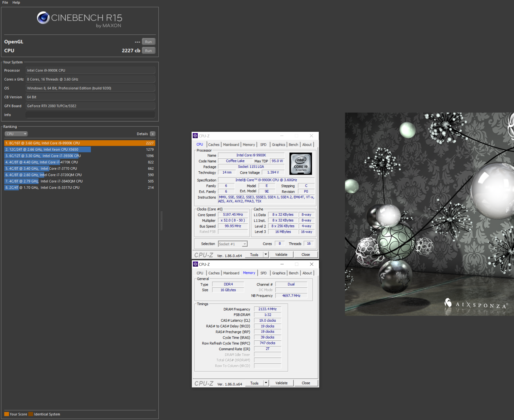Switch to CPU tab in lower CPU-Z
514x420 pixels.
[x=200, y=273]
